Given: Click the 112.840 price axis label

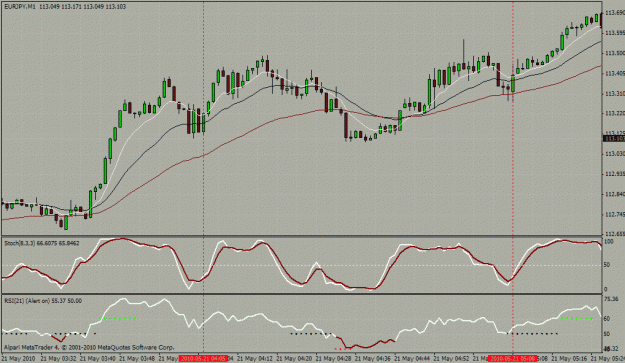Looking at the screenshot, I should coord(615,194).
